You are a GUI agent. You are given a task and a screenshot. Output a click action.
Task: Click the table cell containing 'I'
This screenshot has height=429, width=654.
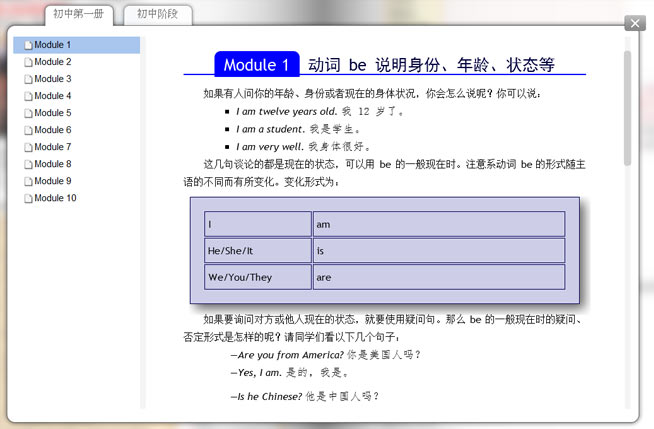(x=258, y=224)
